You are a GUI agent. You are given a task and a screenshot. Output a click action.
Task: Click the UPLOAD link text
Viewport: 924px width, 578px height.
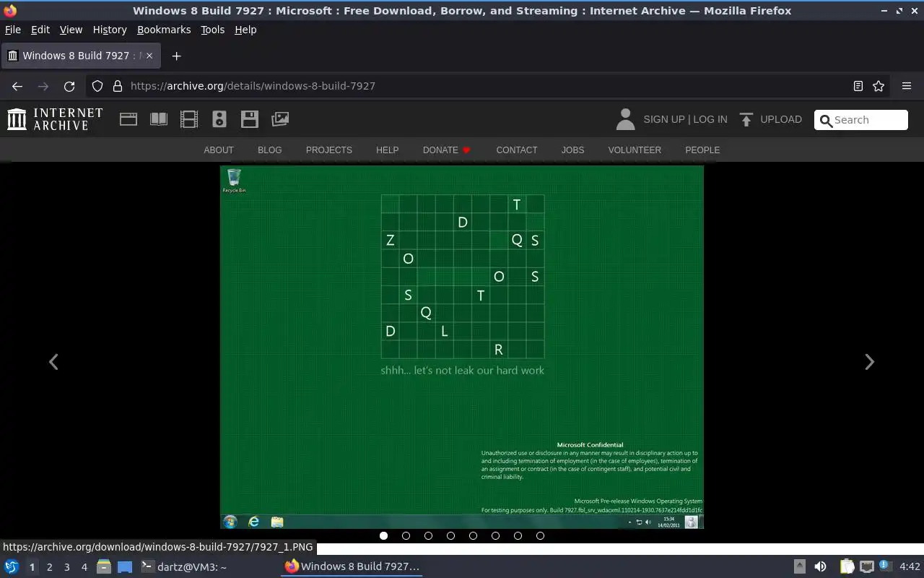781,119
